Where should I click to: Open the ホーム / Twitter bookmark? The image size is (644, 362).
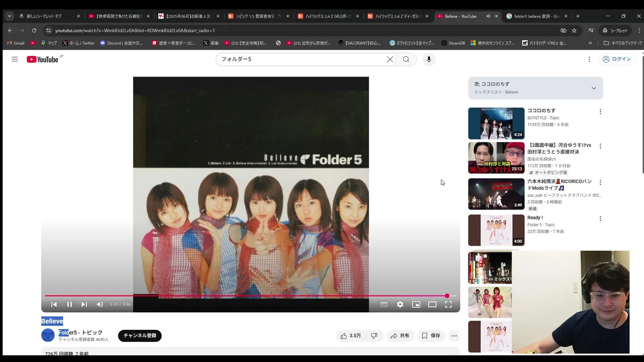[x=78, y=43]
